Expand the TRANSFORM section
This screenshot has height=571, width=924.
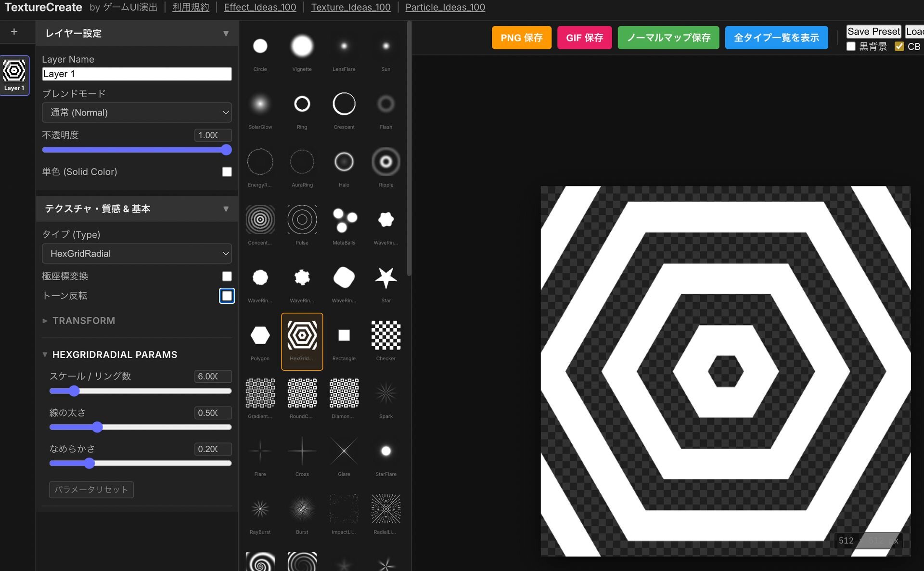point(83,321)
